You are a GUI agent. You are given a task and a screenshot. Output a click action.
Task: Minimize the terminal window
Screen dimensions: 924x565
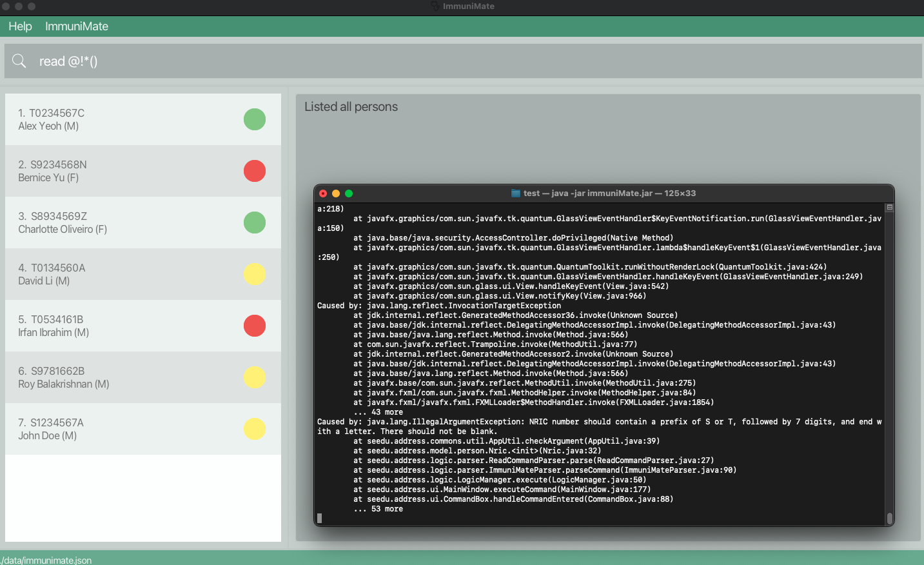click(x=336, y=193)
